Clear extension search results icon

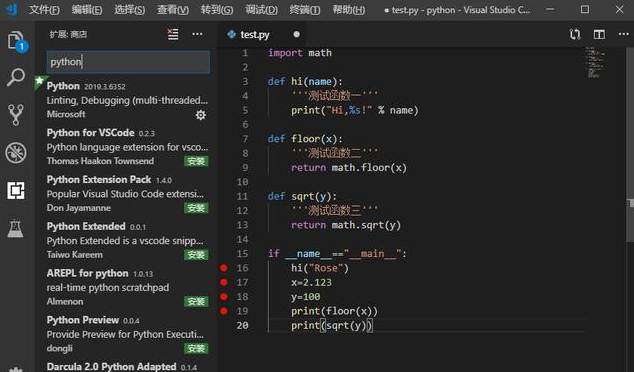tap(173, 34)
